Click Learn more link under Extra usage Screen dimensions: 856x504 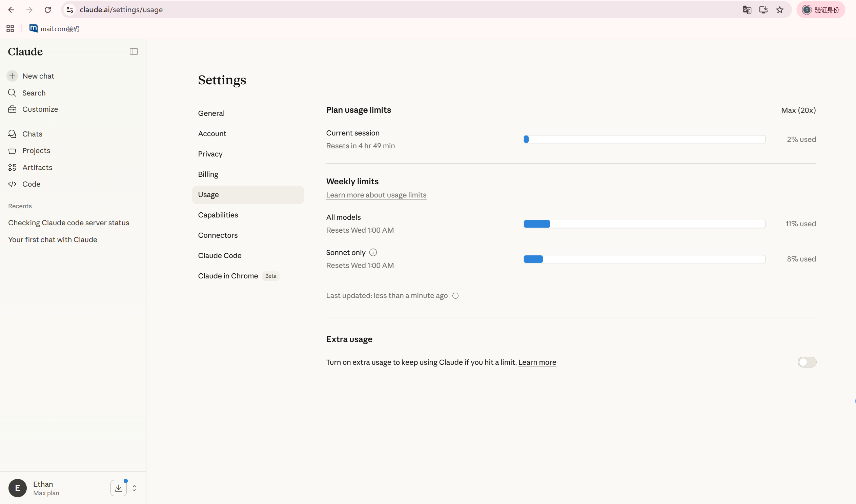pos(537,362)
